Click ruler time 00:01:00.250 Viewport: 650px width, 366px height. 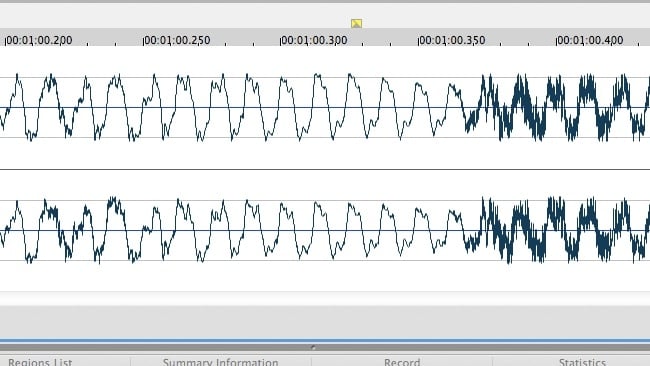pos(177,40)
